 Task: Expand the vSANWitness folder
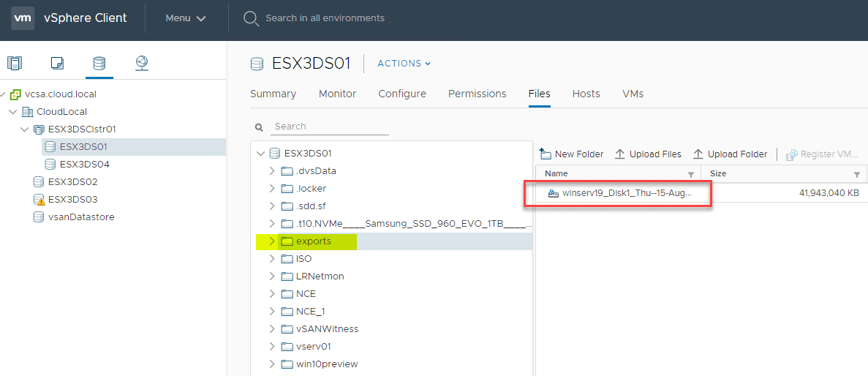[272, 329]
